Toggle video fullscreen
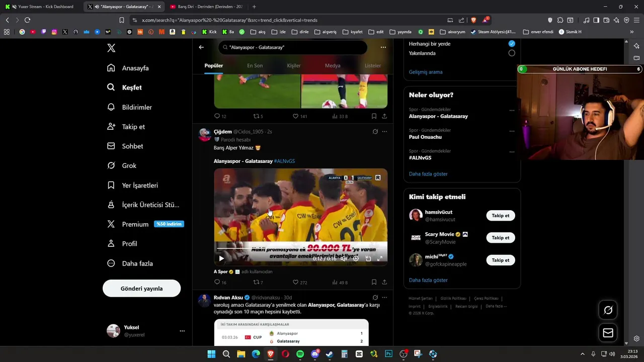The image size is (644, 362). click(x=380, y=258)
